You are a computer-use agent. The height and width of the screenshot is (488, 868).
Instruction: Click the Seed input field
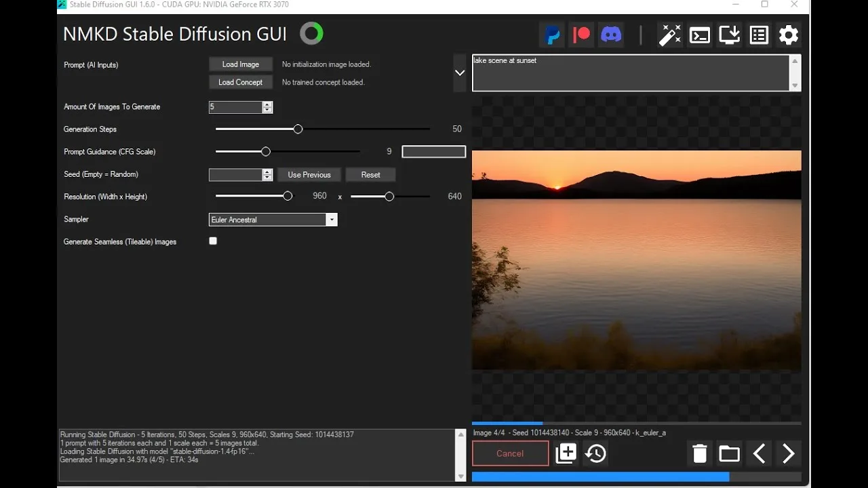pos(235,175)
